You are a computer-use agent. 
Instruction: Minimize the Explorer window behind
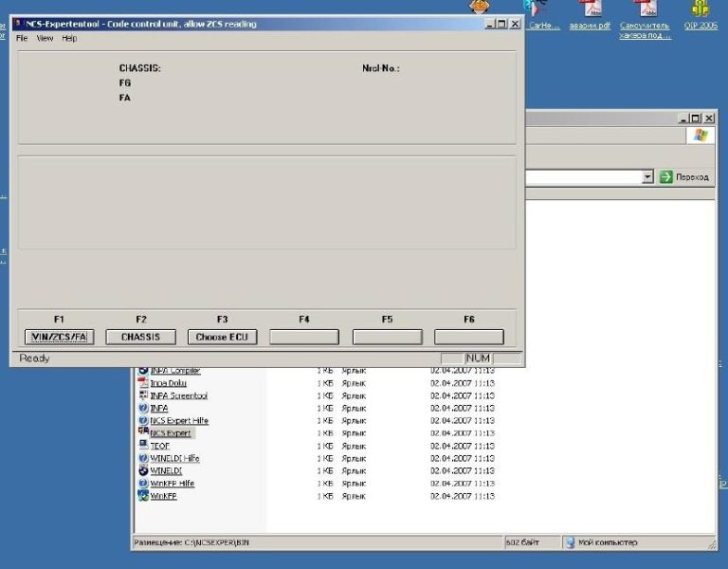[x=682, y=119]
